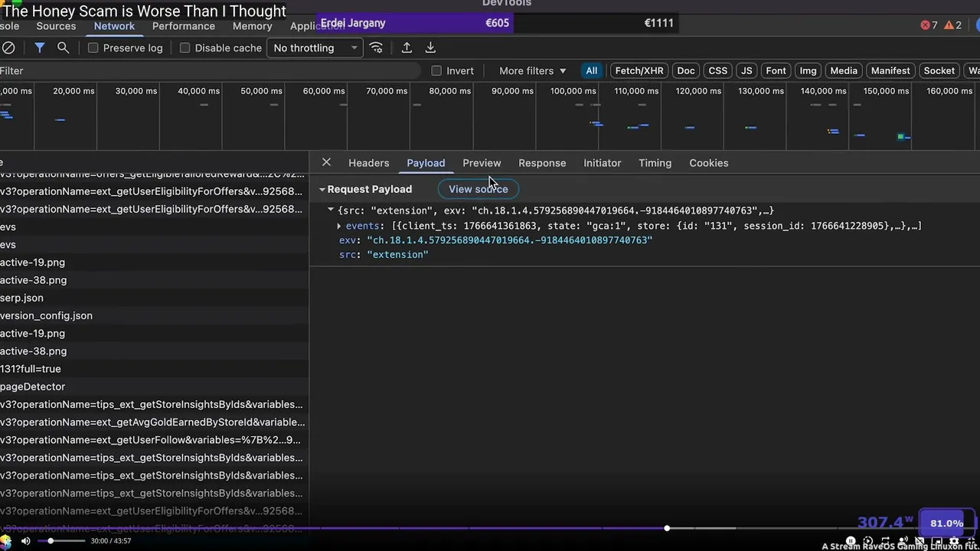
Task: Mute the video using the speaker icon
Action: pyautogui.click(x=25, y=541)
